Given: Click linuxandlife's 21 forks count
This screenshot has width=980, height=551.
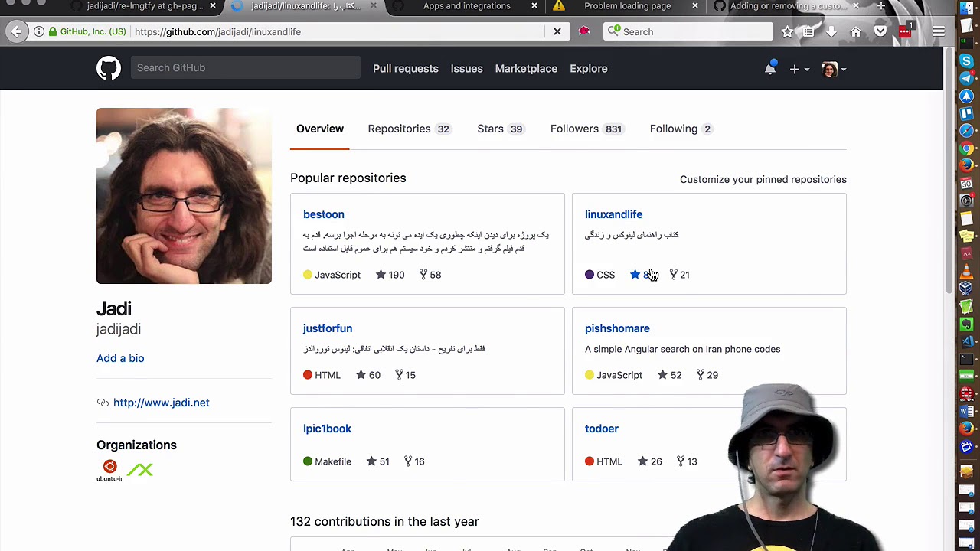Looking at the screenshot, I should 679,275.
